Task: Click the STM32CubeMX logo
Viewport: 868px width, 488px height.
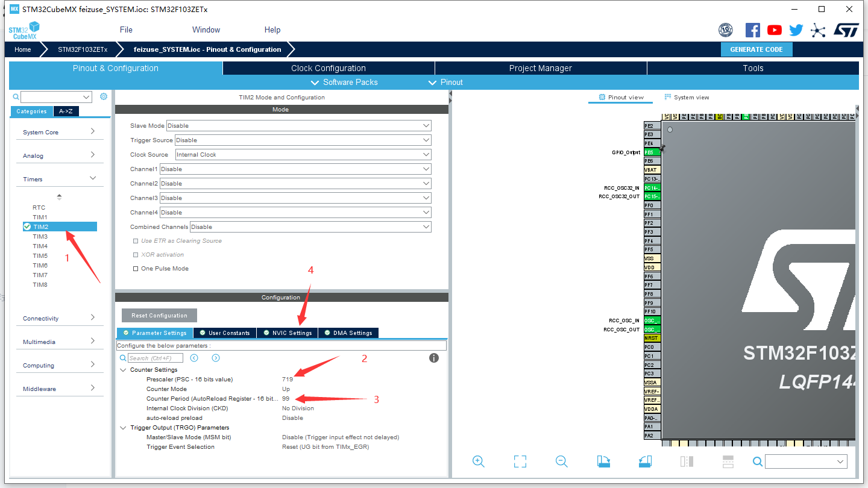Action: [x=24, y=30]
